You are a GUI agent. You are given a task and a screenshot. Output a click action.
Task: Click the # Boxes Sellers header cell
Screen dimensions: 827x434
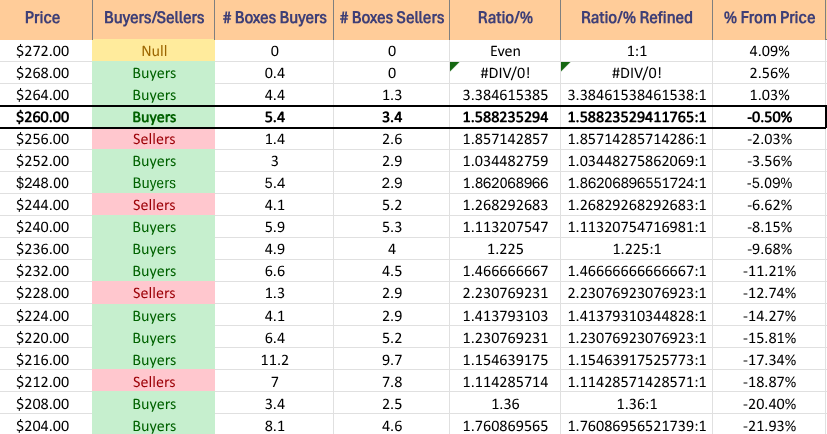pyautogui.click(x=392, y=19)
